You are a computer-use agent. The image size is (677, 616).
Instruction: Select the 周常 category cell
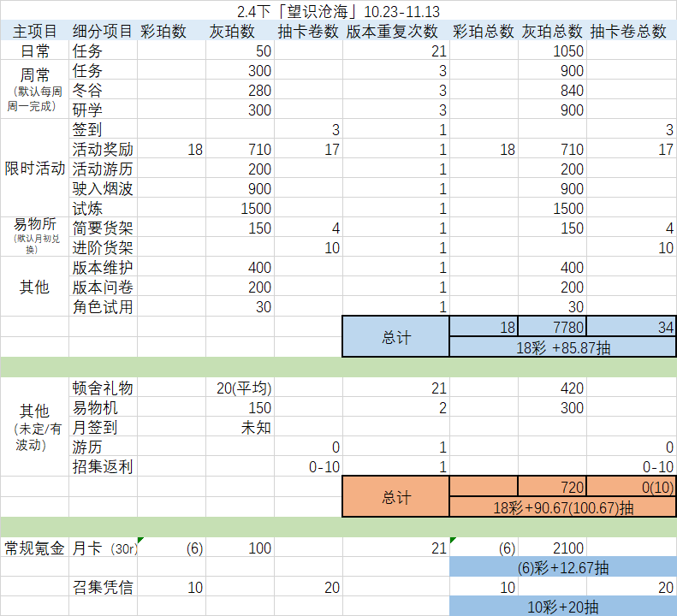(34, 89)
